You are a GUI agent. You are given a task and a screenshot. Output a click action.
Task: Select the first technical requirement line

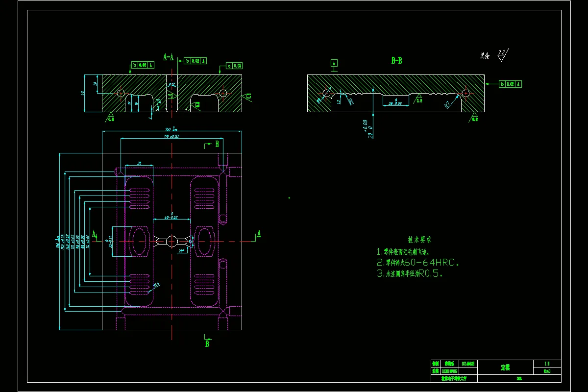coord(403,252)
